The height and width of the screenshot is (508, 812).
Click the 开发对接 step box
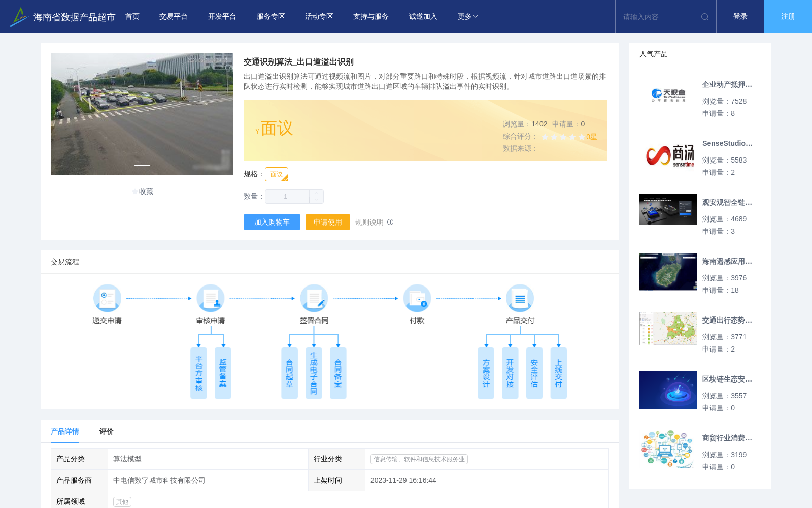(510, 373)
